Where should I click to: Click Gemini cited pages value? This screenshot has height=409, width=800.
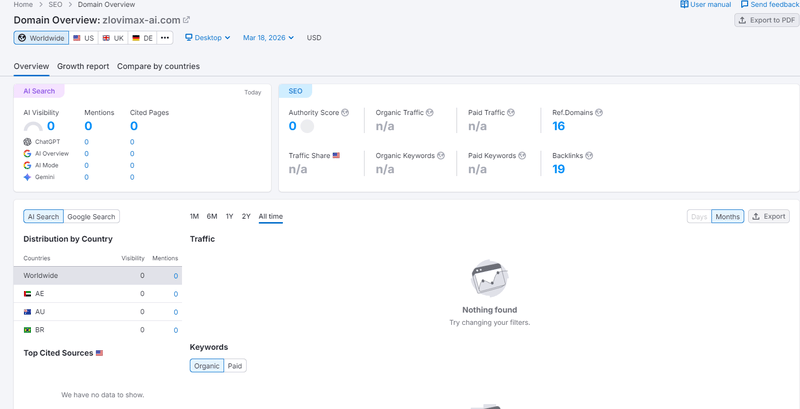tap(132, 177)
